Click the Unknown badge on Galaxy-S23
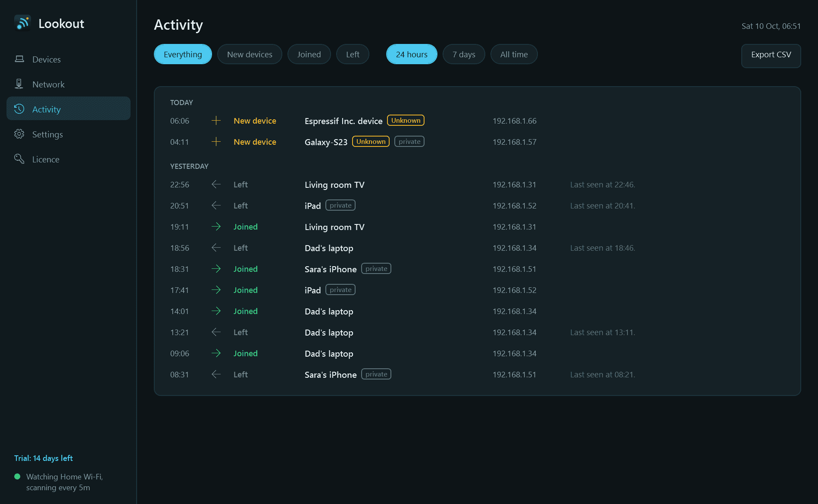The width and height of the screenshot is (818, 504). (371, 141)
